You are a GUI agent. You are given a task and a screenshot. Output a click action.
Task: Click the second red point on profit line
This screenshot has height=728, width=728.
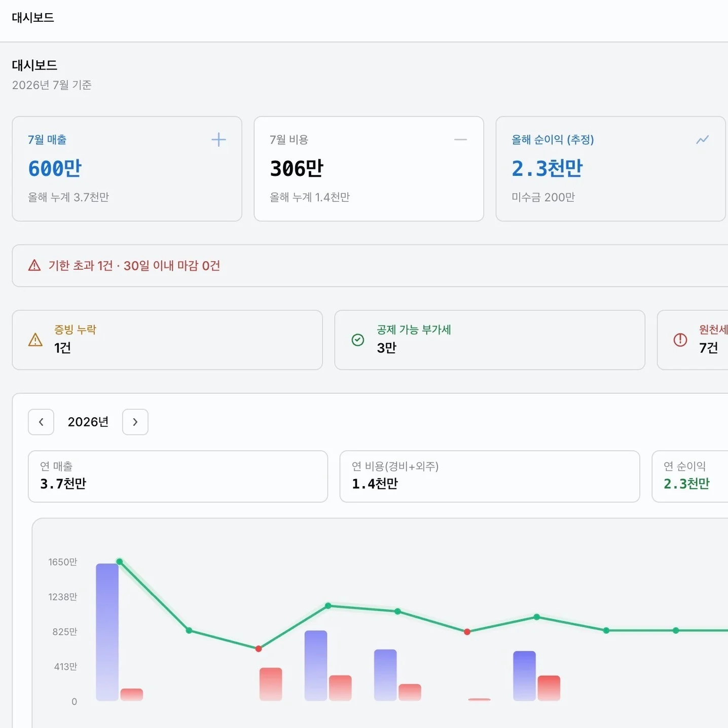coord(467,632)
